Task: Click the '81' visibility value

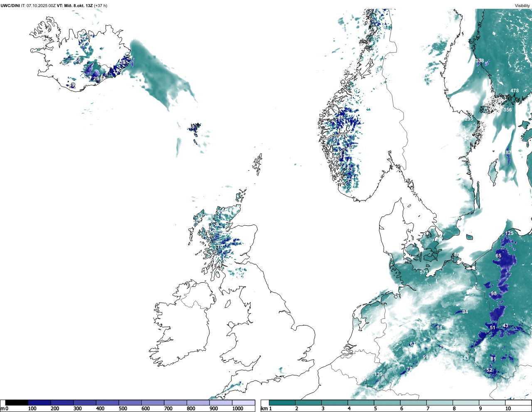Action: [493, 359]
